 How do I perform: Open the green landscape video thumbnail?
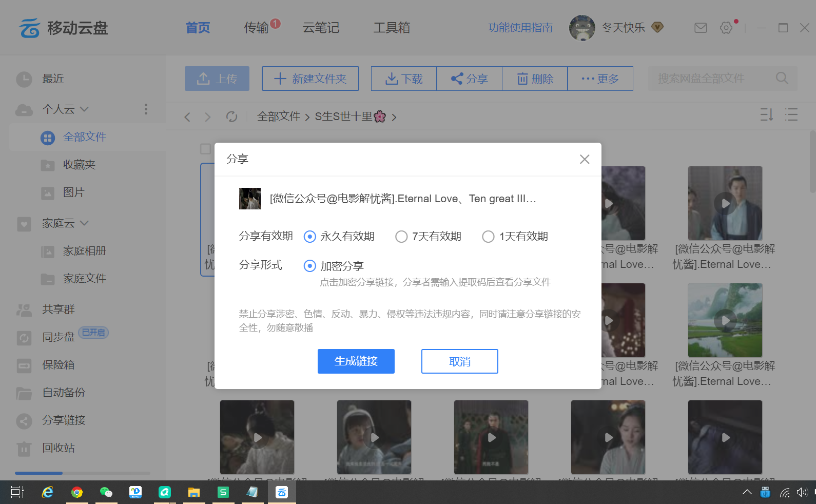click(x=725, y=320)
